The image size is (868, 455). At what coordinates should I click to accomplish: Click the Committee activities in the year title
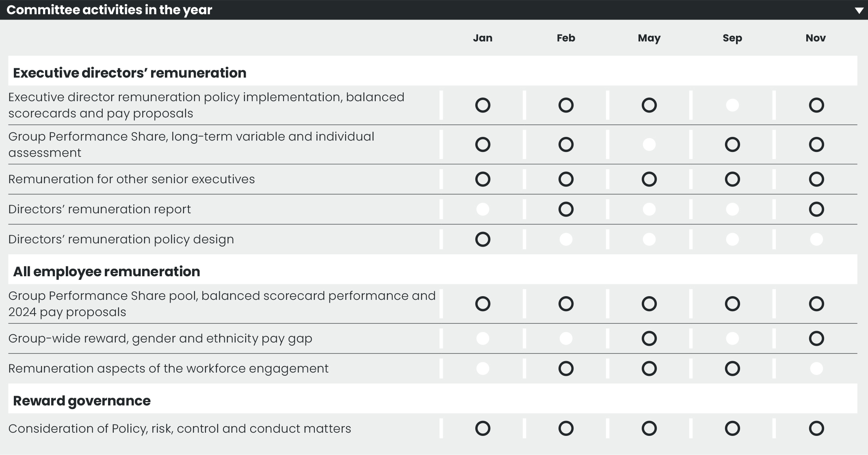[x=109, y=10]
